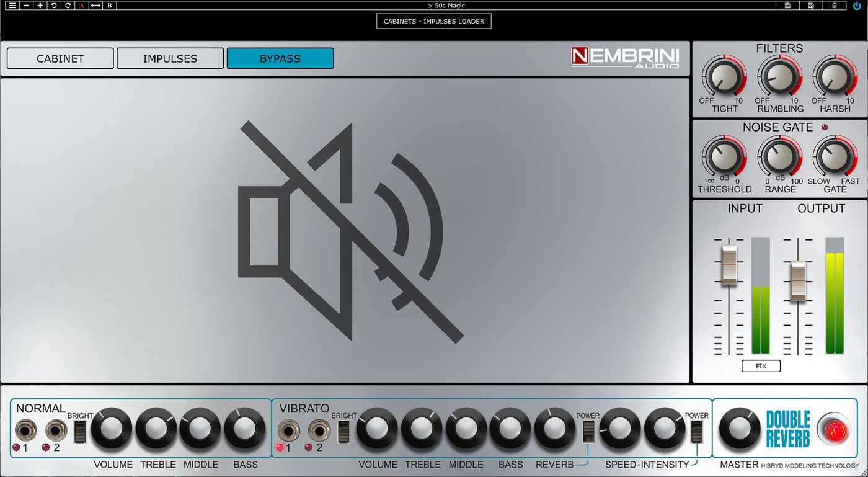
Task: Click the NOISE GATE section title
Action: 777,127
